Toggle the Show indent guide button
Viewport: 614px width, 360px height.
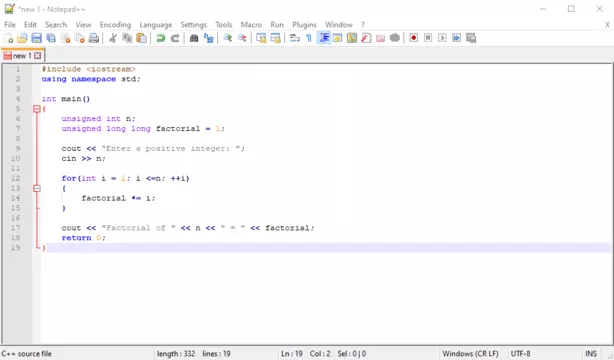[x=324, y=38]
